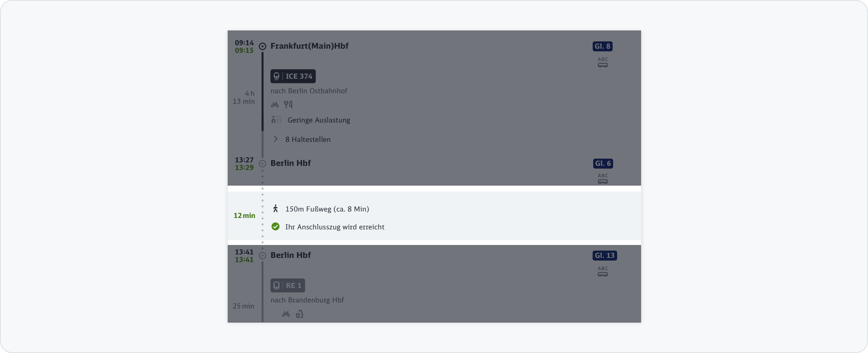The width and height of the screenshot is (868, 353).
Task: Click the Gl. 6 platform badge
Action: pyautogui.click(x=603, y=164)
